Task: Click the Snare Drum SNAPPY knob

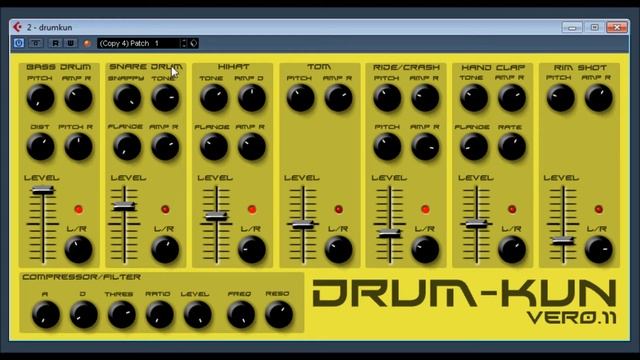Action: (x=127, y=98)
